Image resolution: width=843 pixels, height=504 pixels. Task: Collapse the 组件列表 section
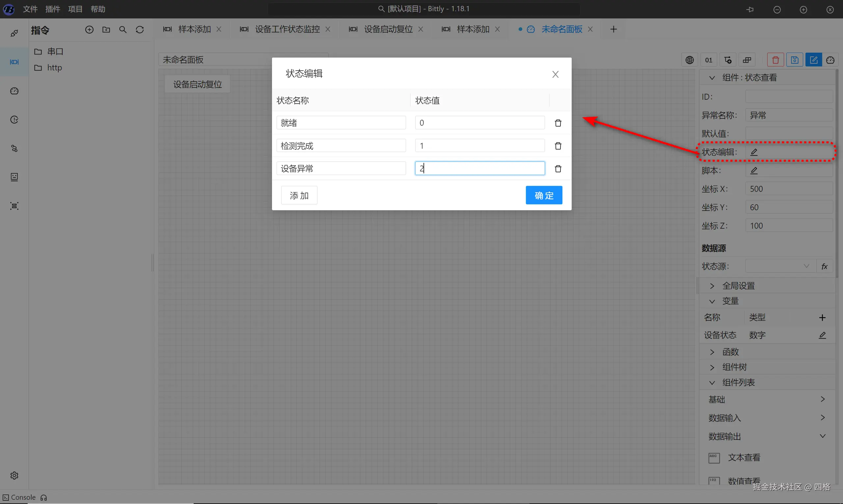point(738,383)
